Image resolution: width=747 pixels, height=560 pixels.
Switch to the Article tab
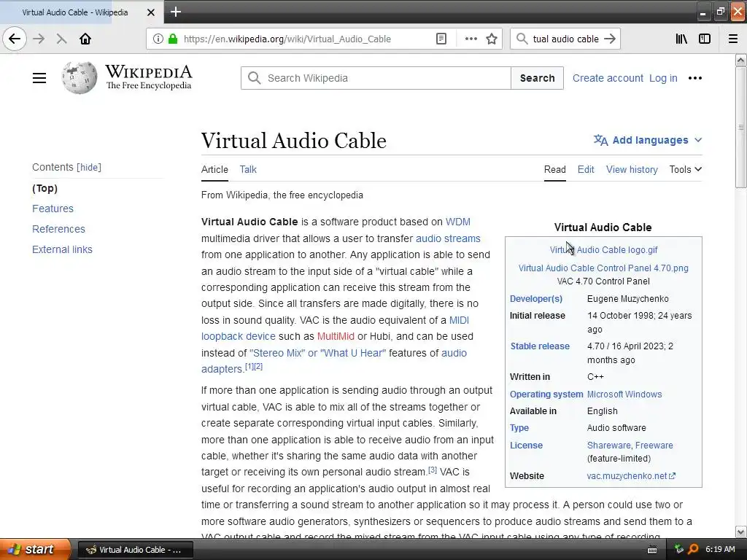[214, 169]
